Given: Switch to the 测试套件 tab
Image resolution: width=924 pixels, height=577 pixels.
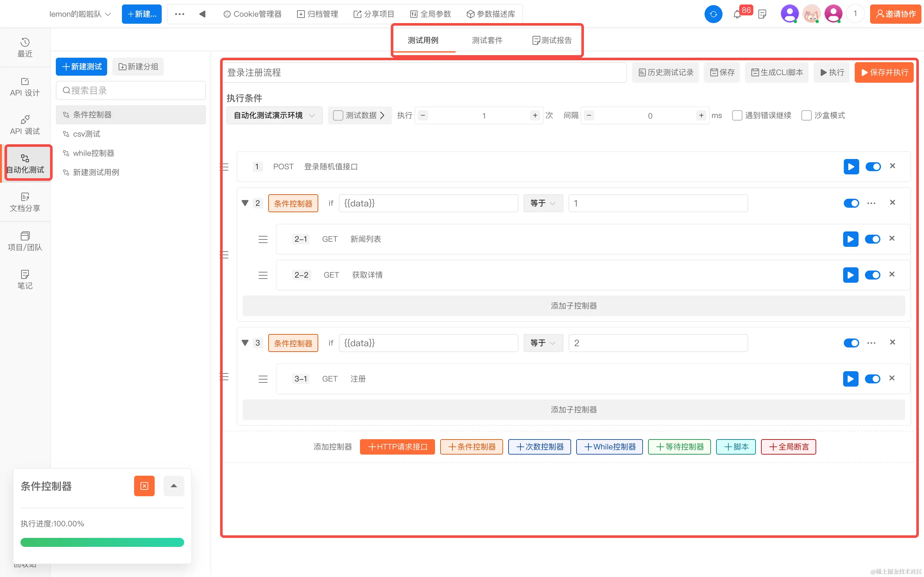Looking at the screenshot, I should (487, 40).
